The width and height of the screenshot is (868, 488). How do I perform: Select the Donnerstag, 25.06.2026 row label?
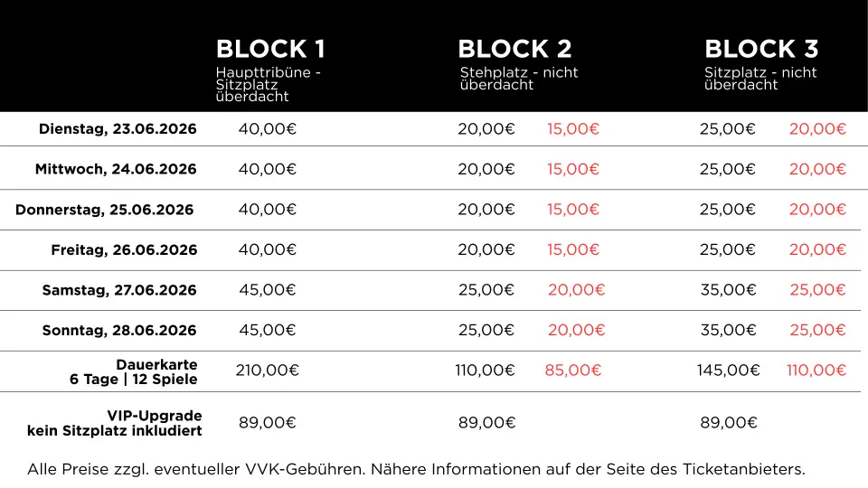pyautogui.click(x=105, y=210)
